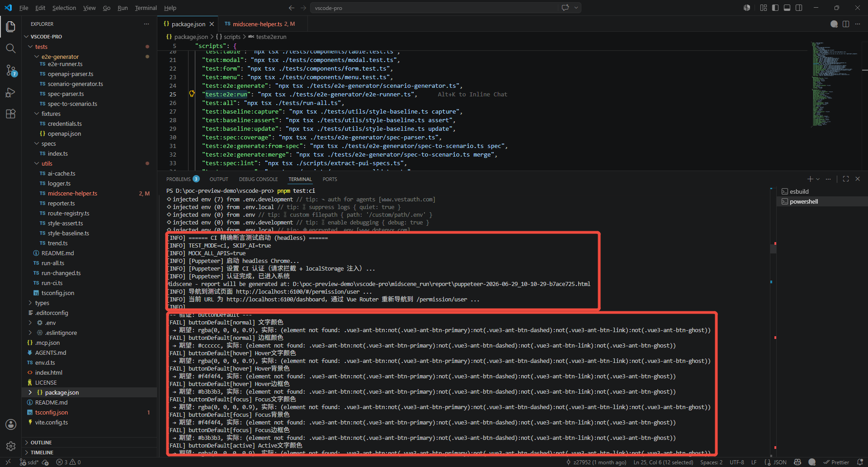
Task: Open the chat icon in title bar
Action: tap(565, 8)
